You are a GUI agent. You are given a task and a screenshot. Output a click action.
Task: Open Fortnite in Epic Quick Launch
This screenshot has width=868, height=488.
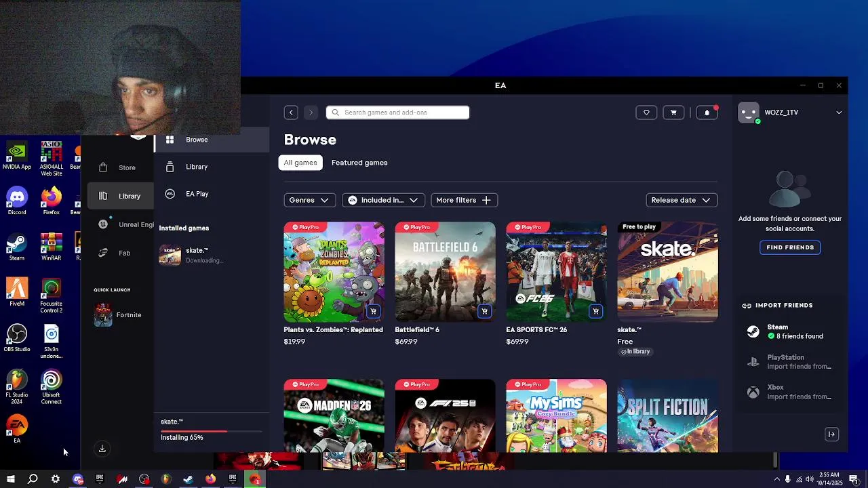click(118, 315)
